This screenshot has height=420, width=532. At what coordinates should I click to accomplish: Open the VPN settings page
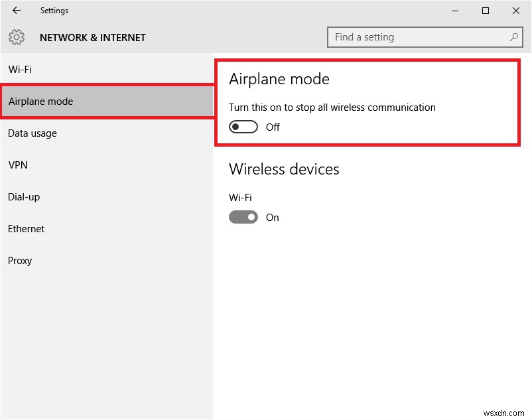tap(17, 165)
